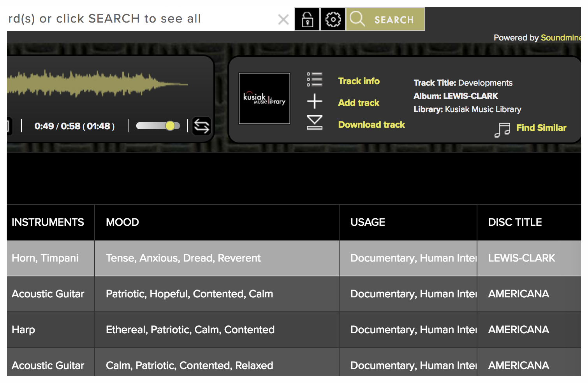The image size is (588, 383).
Task: Select 'Ethereal, Patriotic, Calm, Contented' cell
Action: tap(217, 330)
